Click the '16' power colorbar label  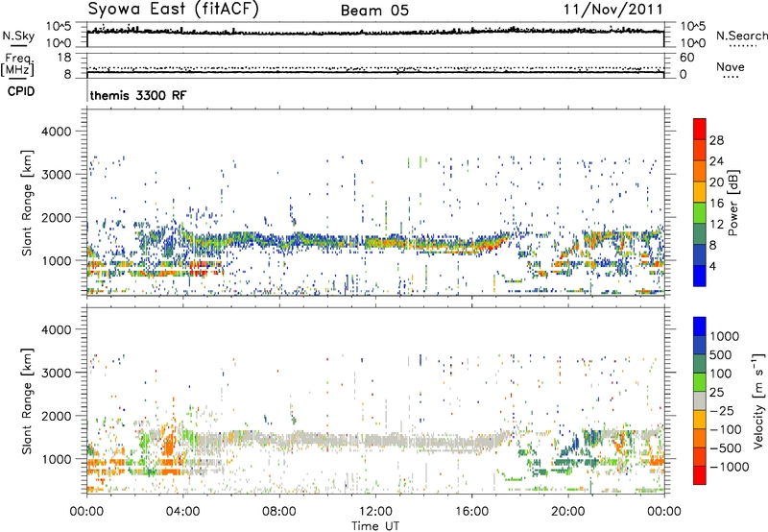(716, 204)
